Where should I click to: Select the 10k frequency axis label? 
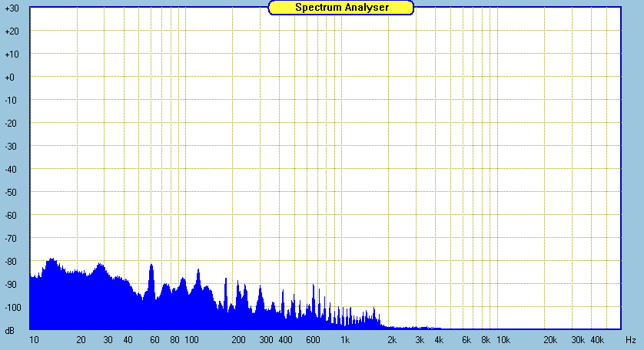click(503, 339)
